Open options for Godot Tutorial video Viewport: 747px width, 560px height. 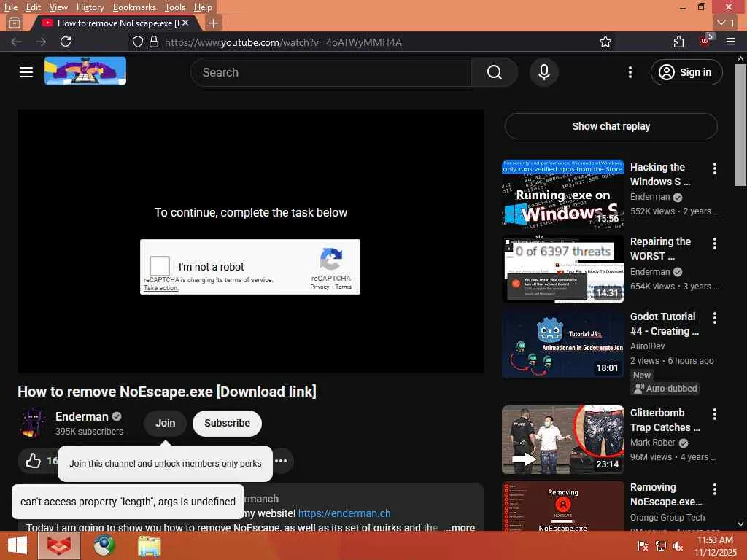(x=715, y=318)
